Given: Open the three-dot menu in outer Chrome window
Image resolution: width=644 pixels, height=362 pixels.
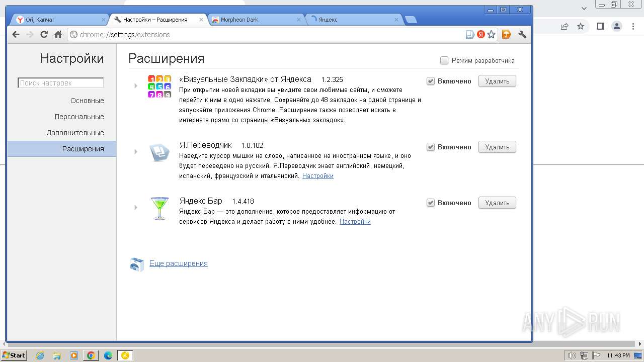Looking at the screenshot, I should [633, 26].
